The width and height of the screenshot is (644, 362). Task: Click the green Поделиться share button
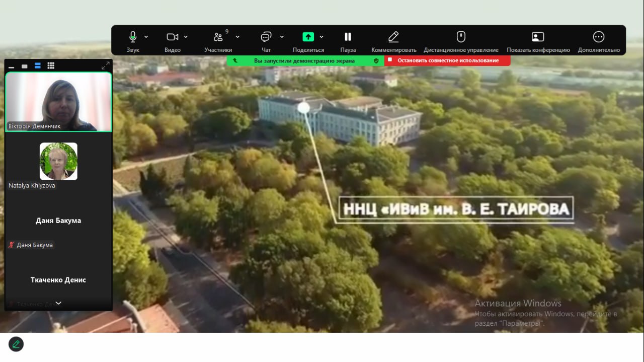coord(308,37)
